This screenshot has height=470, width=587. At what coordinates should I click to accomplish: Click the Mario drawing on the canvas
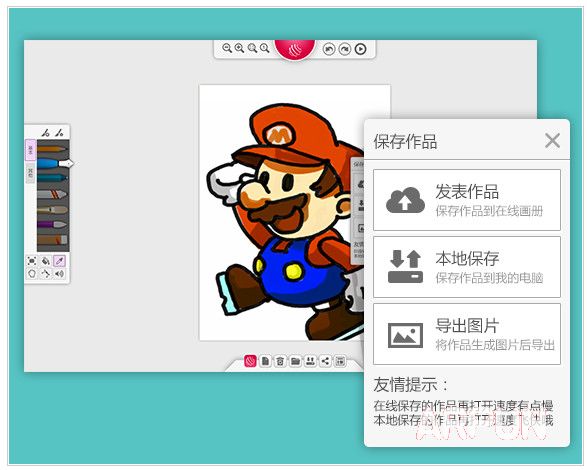tap(286, 221)
